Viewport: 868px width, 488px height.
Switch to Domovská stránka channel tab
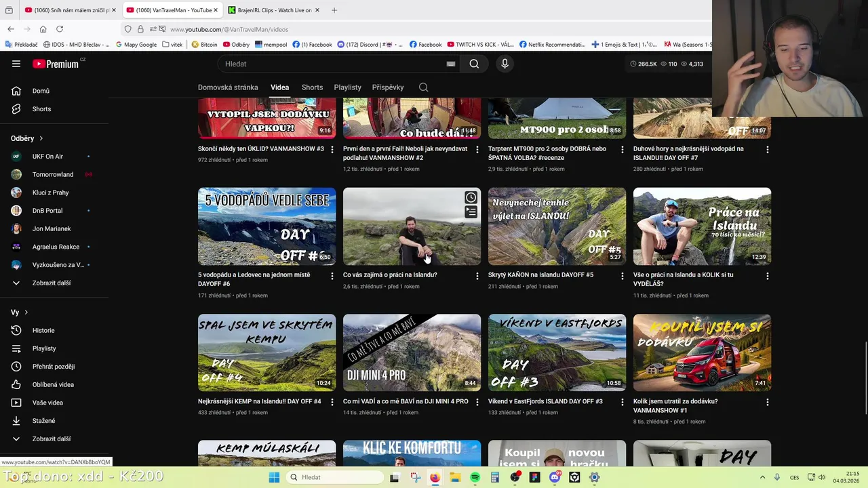tap(228, 87)
